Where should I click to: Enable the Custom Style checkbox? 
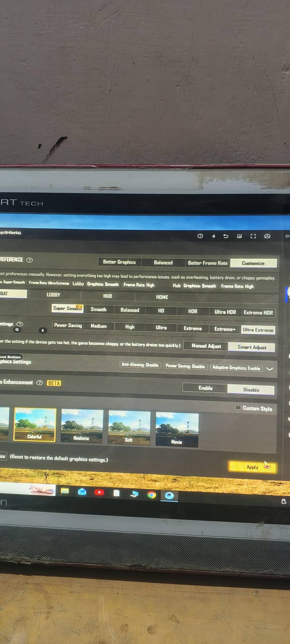[238, 407]
